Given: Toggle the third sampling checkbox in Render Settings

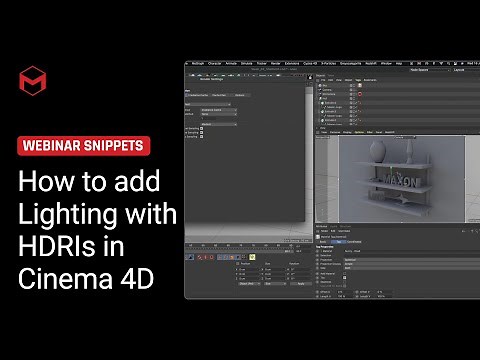Looking at the screenshot, I should pyautogui.click(x=202, y=137).
